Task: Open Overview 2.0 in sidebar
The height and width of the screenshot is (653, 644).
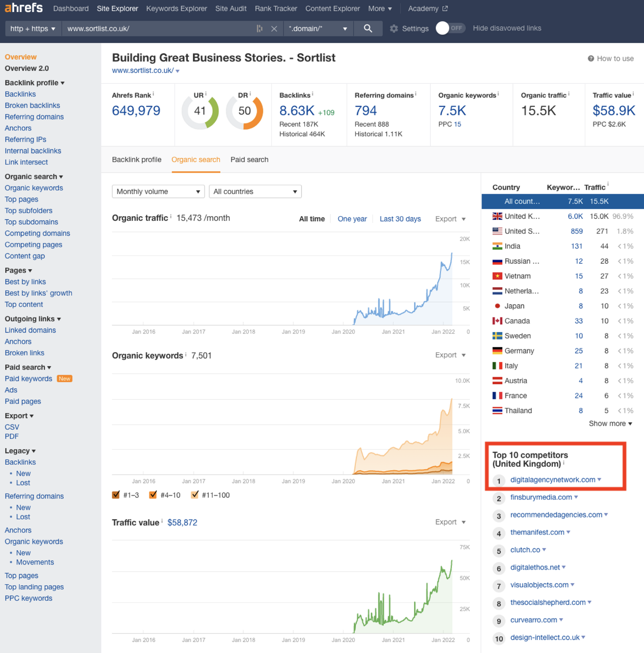Action: pyautogui.click(x=27, y=68)
